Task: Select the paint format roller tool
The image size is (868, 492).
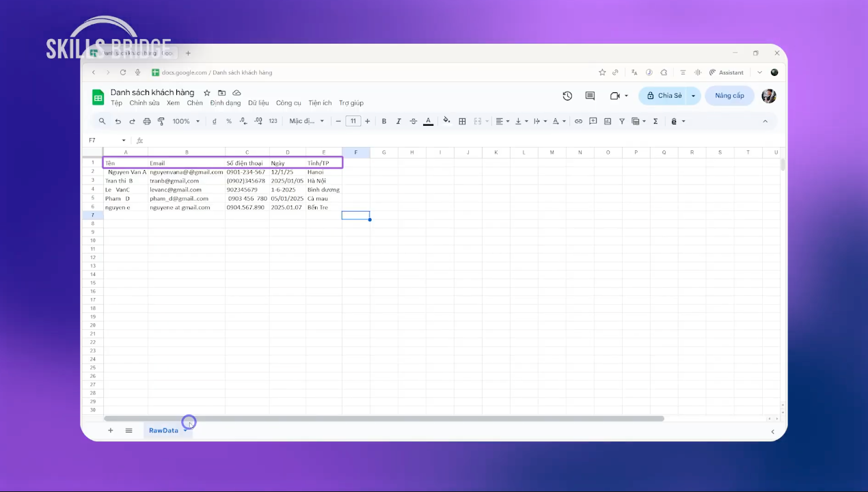Action: [161, 122]
